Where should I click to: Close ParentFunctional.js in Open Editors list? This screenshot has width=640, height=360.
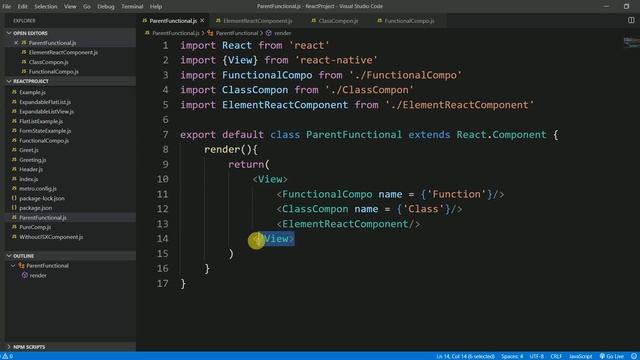click(x=16, y=43)
